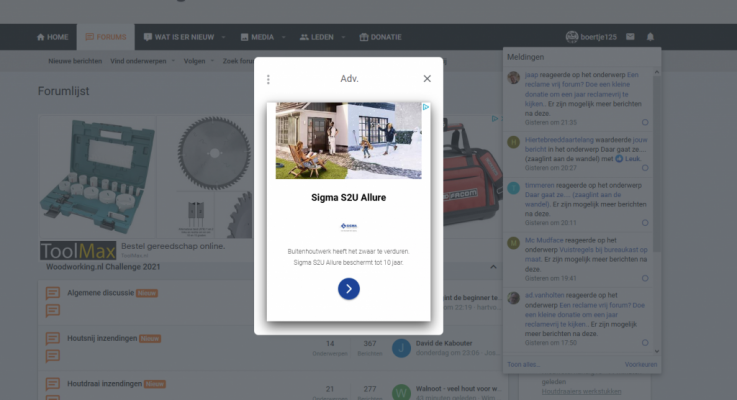Open the ToolMax advertisement logo
Image resolution: width=737 pixels, height=400 pixels.
pyautogui.click(x=78, y=251)
